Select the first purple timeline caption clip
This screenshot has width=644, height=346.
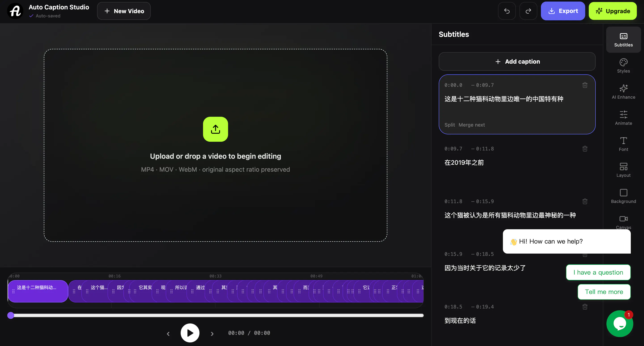click(x=38, y=291)
